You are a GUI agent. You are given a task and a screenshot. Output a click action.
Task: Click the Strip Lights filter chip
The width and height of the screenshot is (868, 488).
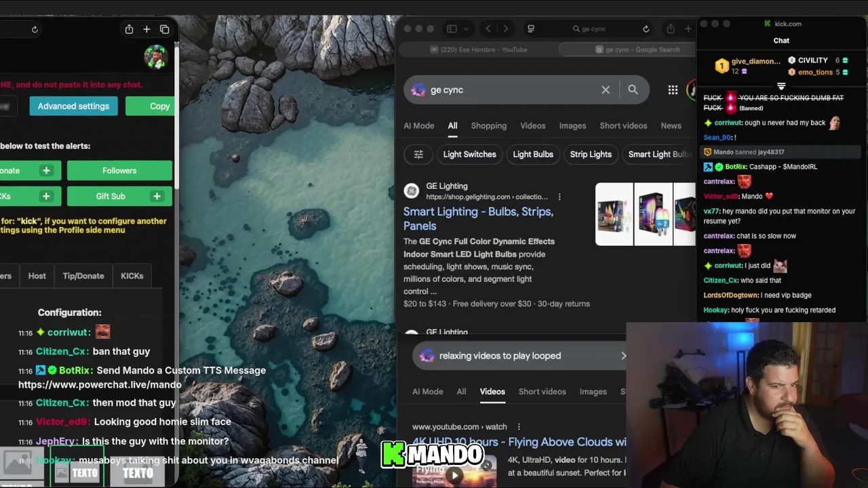[x=591, y=155]
